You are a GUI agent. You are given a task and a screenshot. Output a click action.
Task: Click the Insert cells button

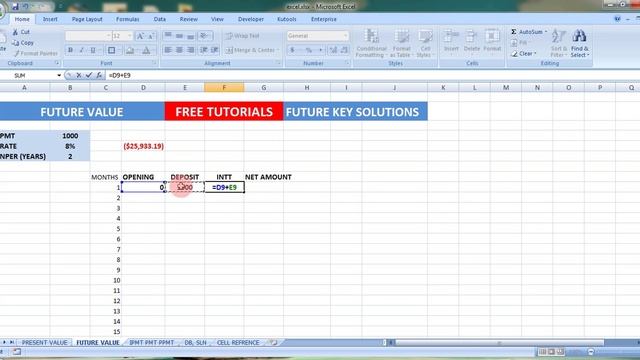coord(451,41)
